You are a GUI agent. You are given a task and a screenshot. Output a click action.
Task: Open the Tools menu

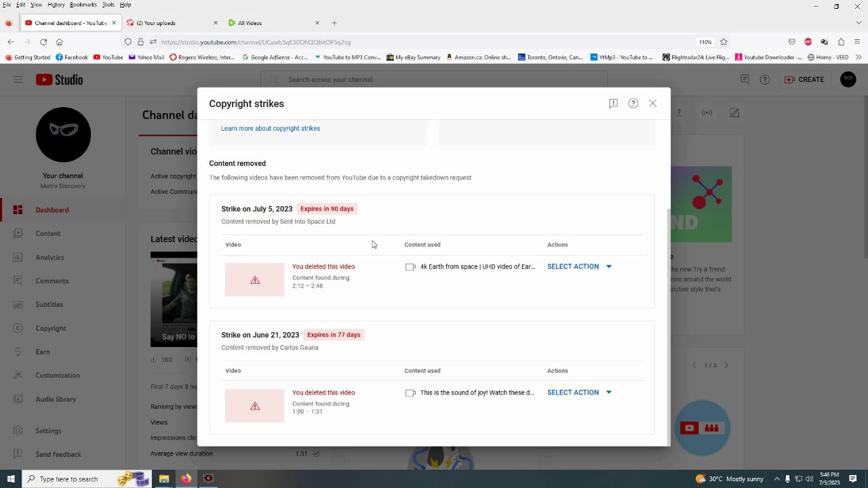pyautogui.click(x=108, y=5)
